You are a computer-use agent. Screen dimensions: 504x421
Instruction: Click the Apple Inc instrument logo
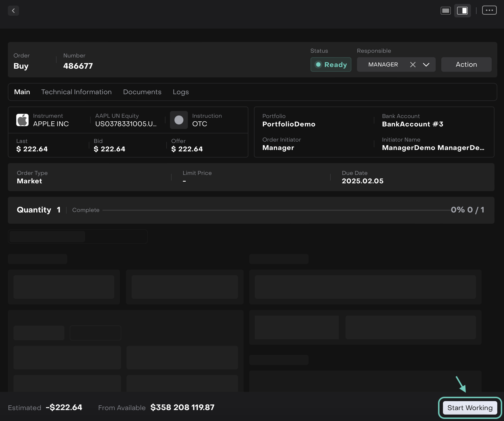[22, 120]
